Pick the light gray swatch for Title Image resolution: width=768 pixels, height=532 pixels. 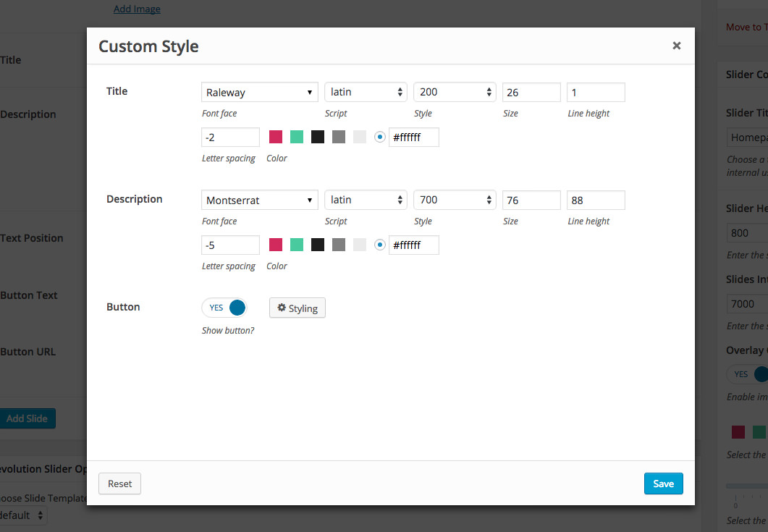360,138
